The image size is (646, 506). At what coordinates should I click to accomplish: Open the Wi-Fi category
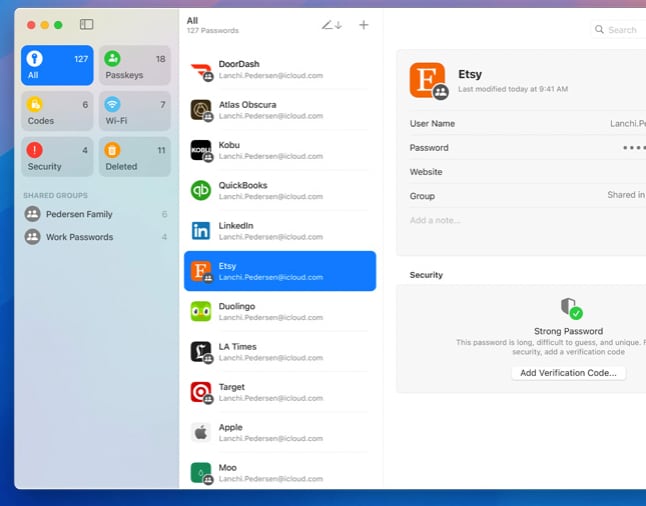[x=135, y=111]
